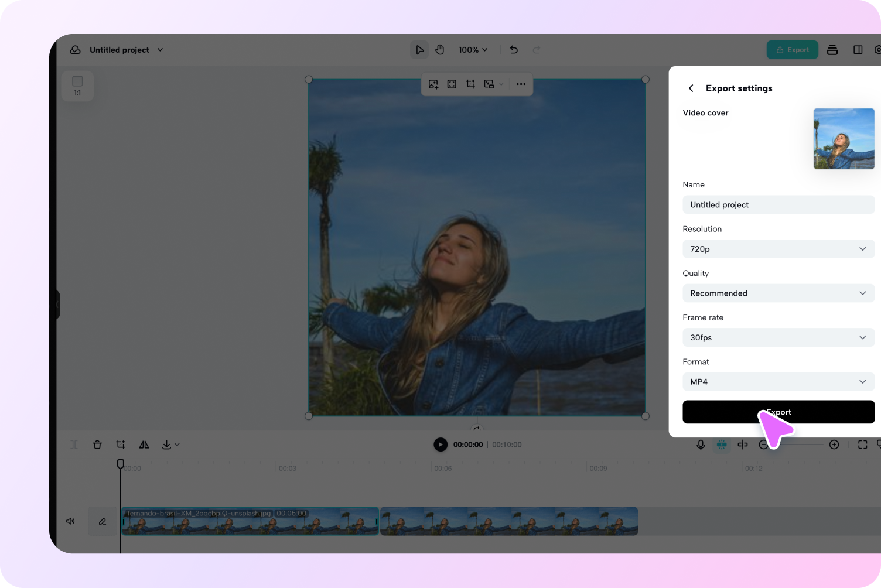The height and width of the screenshot is (588, 881).
Task: Toggle the teal timeline snapping icon
Action: [722, 445]
